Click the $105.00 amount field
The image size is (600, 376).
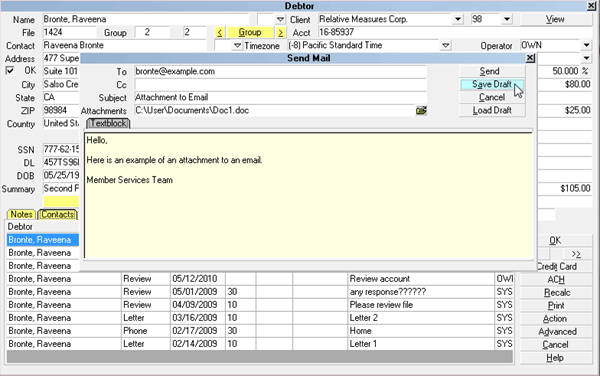565,189
